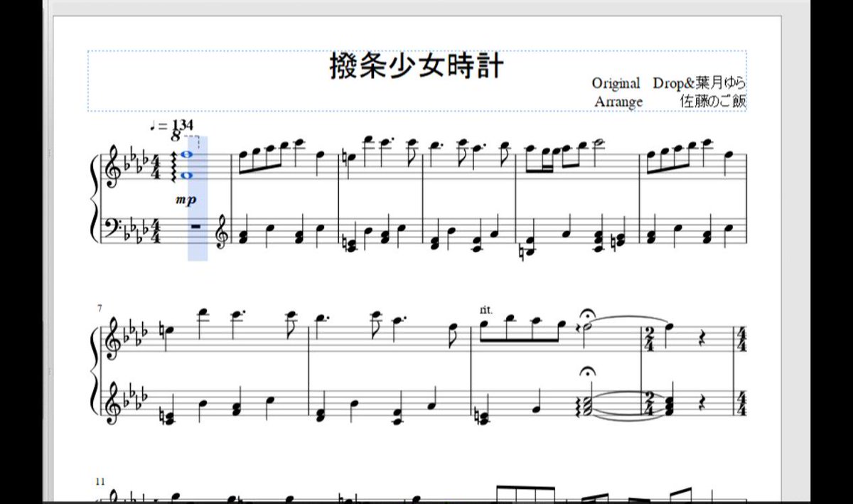Click measure number 11
Viewport: 853px width, 504px height.
(x=101, y=481)
